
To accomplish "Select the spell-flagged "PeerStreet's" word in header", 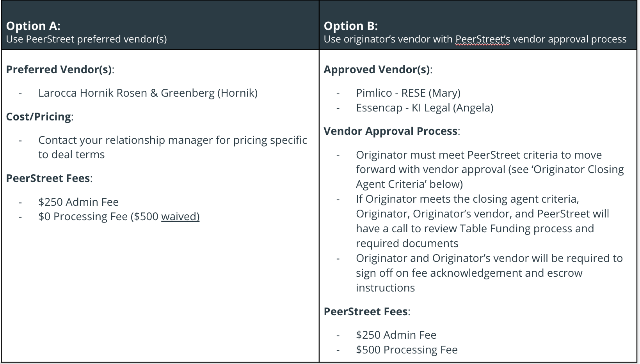I will point(482,39).
